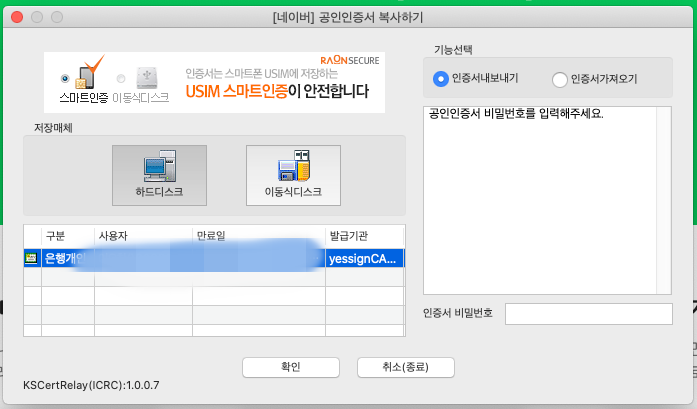The image size is (697, 409).
Task: Select the yessignCA... issuer cell
Action: pyautogui.click(x=365, y=258)
